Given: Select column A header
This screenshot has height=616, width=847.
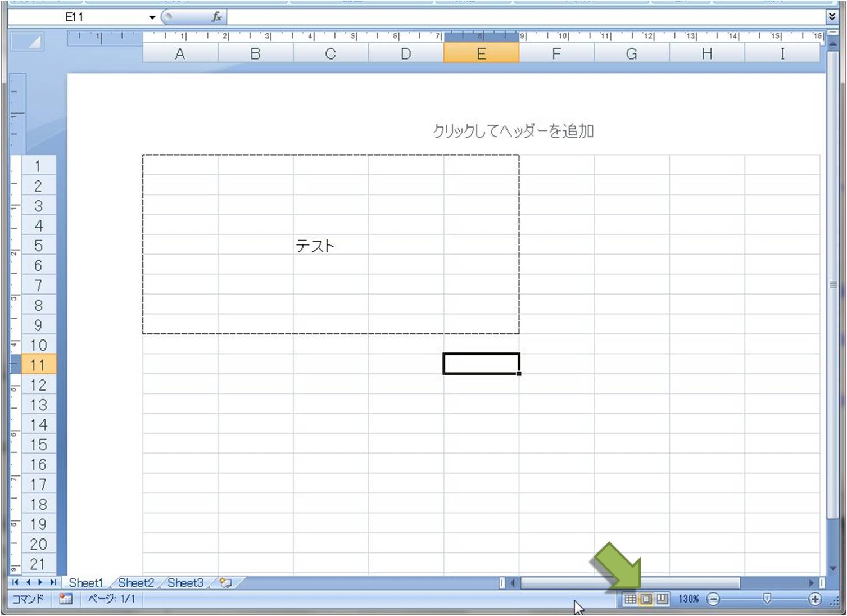Looking at the screenshot, I should coord(180,53).
